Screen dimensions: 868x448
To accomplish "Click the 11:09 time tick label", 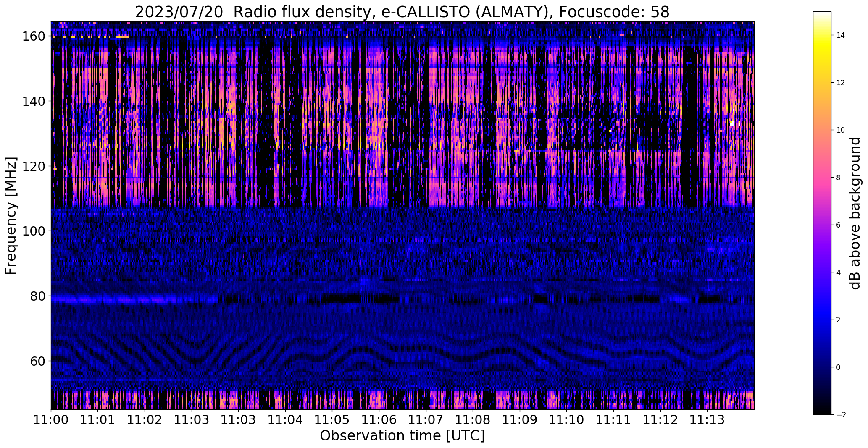I will point(520,420).
